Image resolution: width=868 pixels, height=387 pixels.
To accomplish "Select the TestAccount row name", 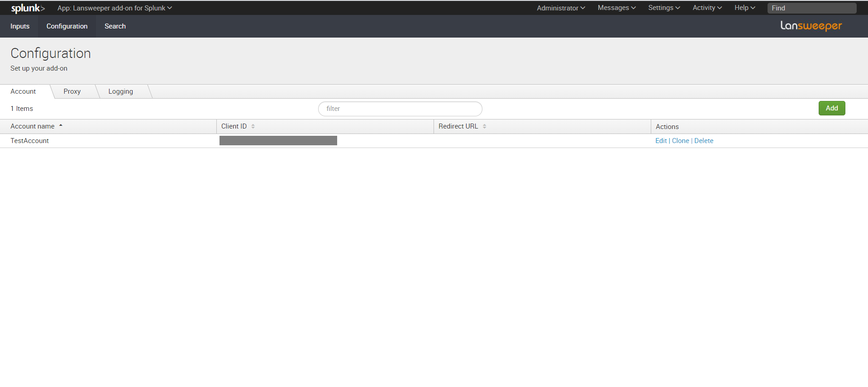I will pos(29,141).
